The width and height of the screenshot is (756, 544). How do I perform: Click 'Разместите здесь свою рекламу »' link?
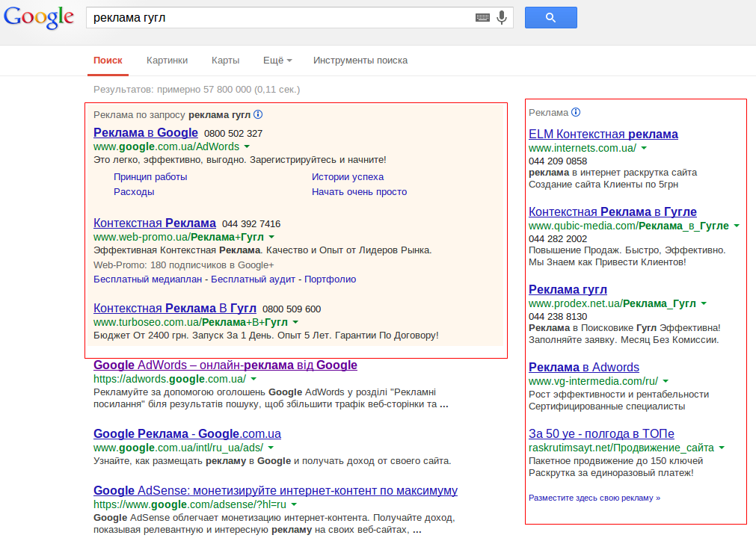(594, 498)
